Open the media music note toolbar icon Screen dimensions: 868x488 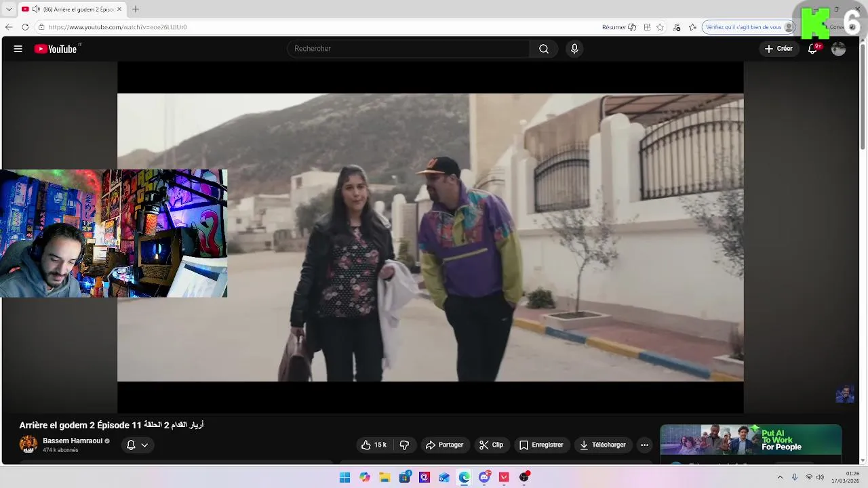[677, 27]
